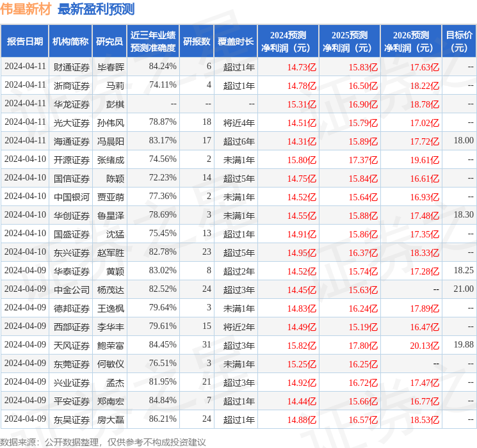Image resolution: width=477 pixels, height=448 pixels.
Task: Click analyst name 房大磊
Action: 111,419
